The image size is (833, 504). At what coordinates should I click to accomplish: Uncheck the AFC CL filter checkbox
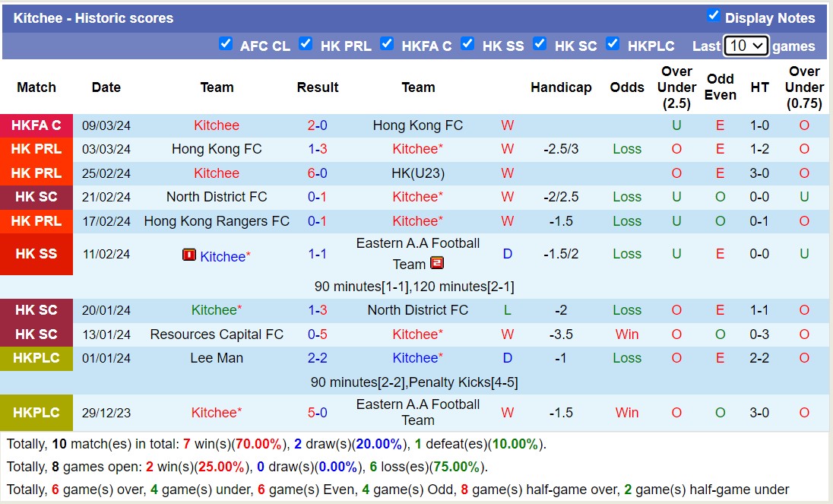coord(226,44)
